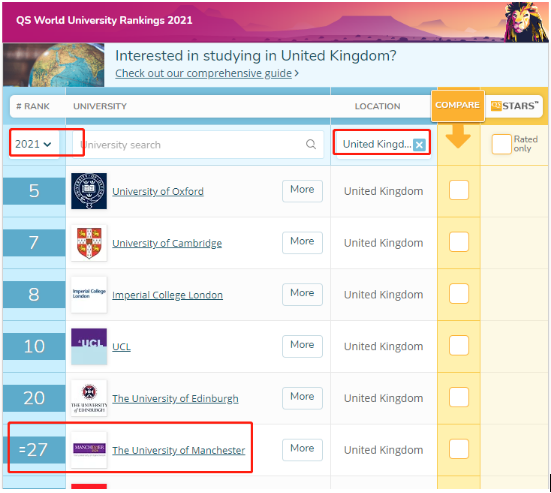Click More button for UCL
This screenshot has width=551, height=493.
coord(302,346)
